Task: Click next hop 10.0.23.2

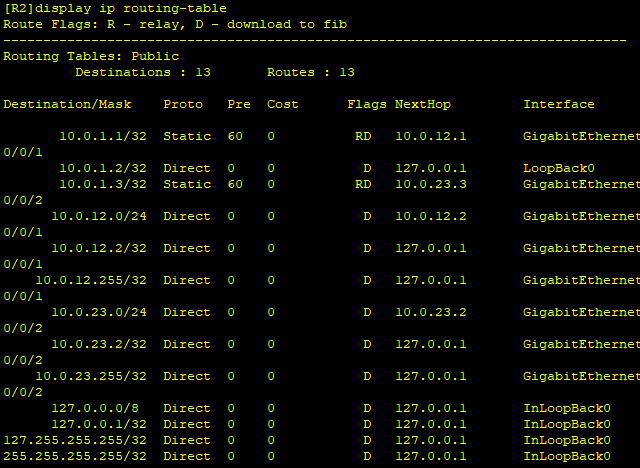Action: coord(431,312)
